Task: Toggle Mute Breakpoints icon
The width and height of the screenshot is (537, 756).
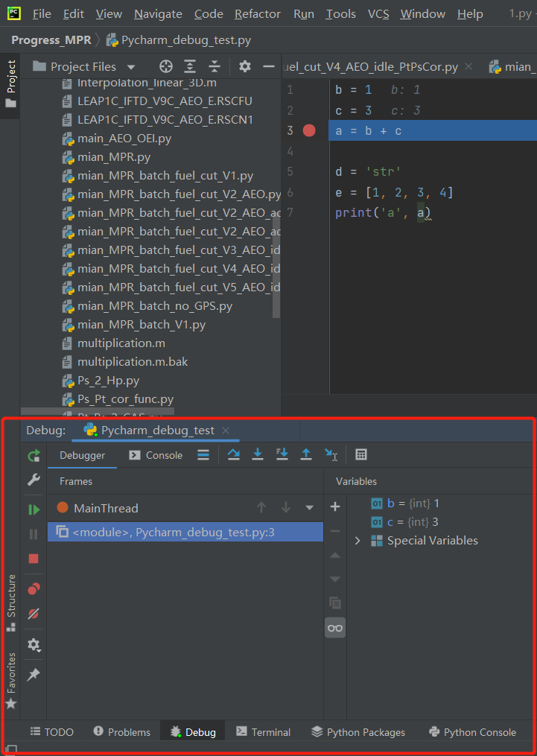Action: tap(34, 614)
